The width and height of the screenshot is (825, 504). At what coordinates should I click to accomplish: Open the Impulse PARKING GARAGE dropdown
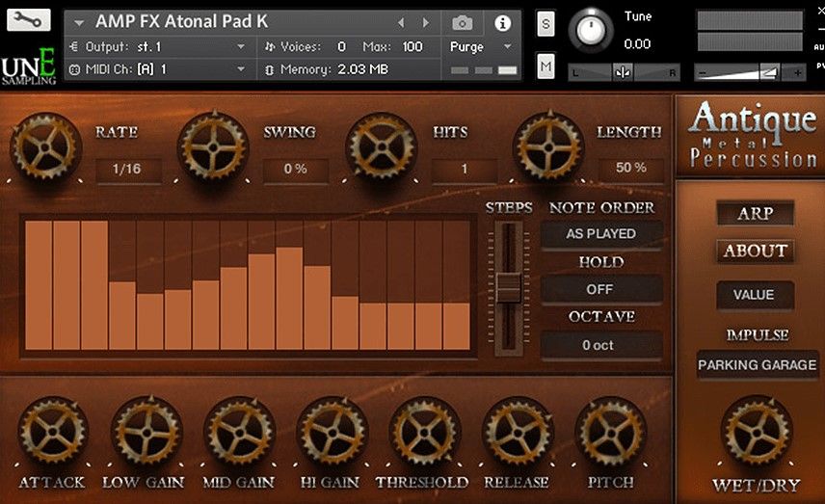coord(758,364)
